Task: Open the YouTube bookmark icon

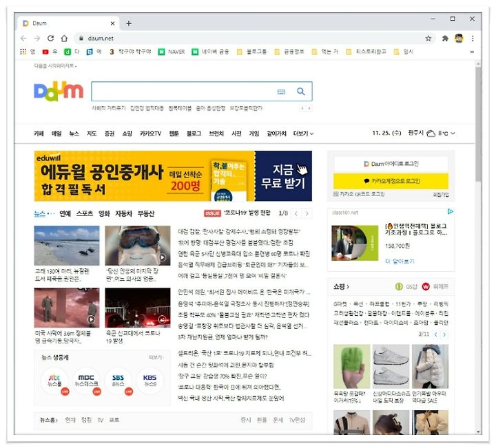Action: click(45, 52)
